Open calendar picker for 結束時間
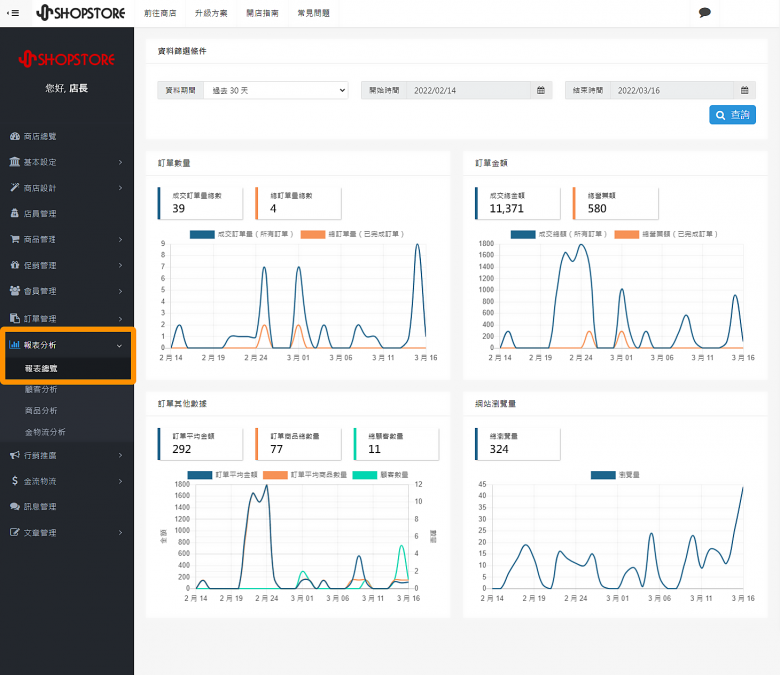The height and width of the screenshot is (675, 780). [x=745, y=90]
